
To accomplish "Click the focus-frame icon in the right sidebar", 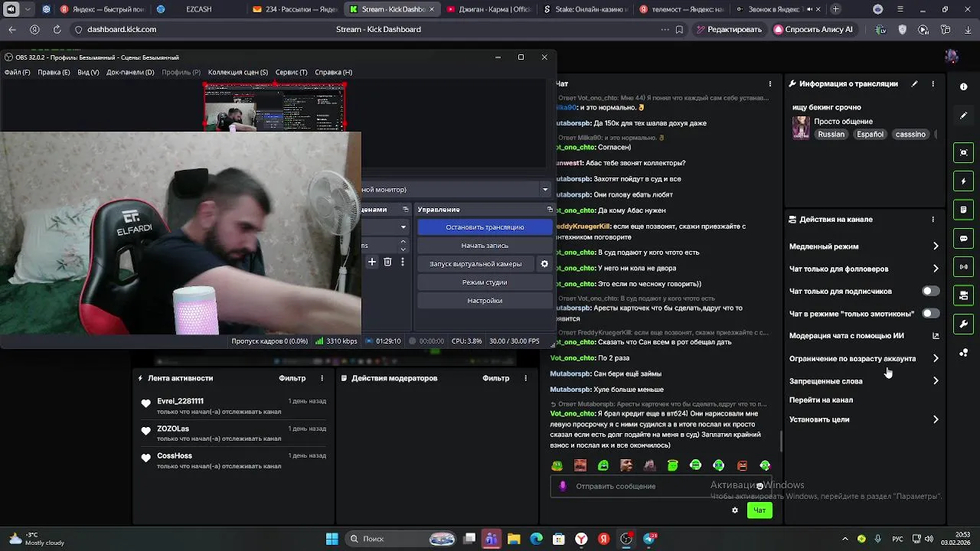I will (x=964, y=152).
